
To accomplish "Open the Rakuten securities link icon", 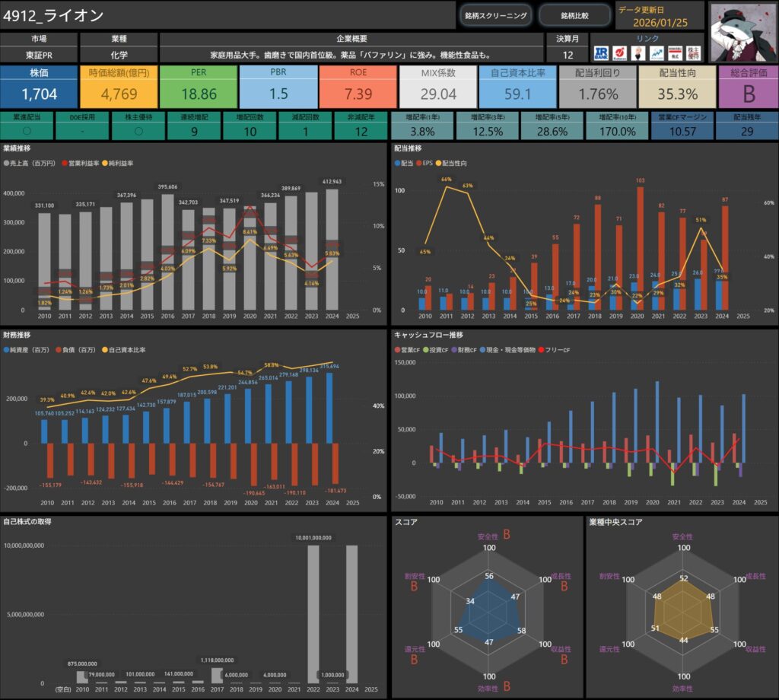I will click(620, 53).
